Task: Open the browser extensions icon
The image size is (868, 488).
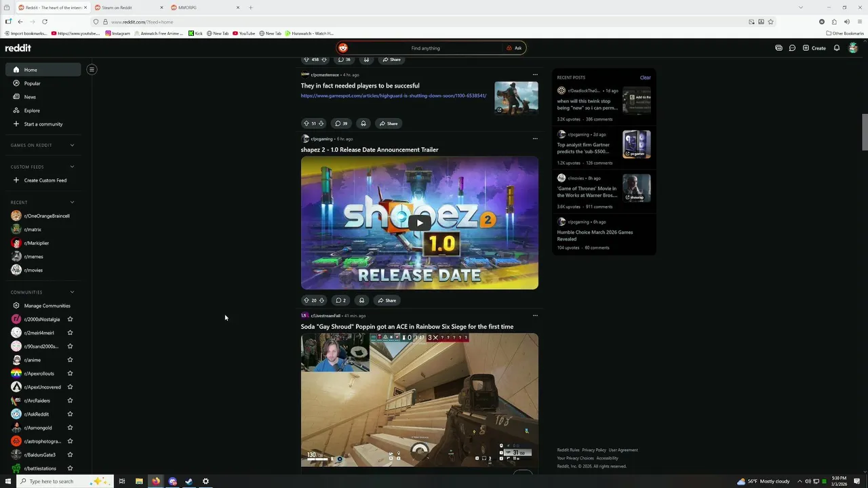Action: point(834,22)
